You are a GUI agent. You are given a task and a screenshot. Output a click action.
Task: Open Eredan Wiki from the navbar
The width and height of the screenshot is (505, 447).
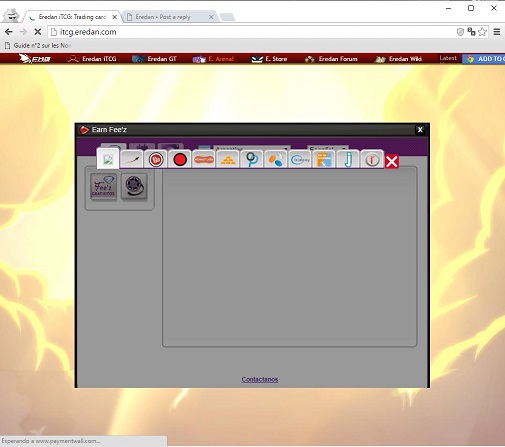398,59
